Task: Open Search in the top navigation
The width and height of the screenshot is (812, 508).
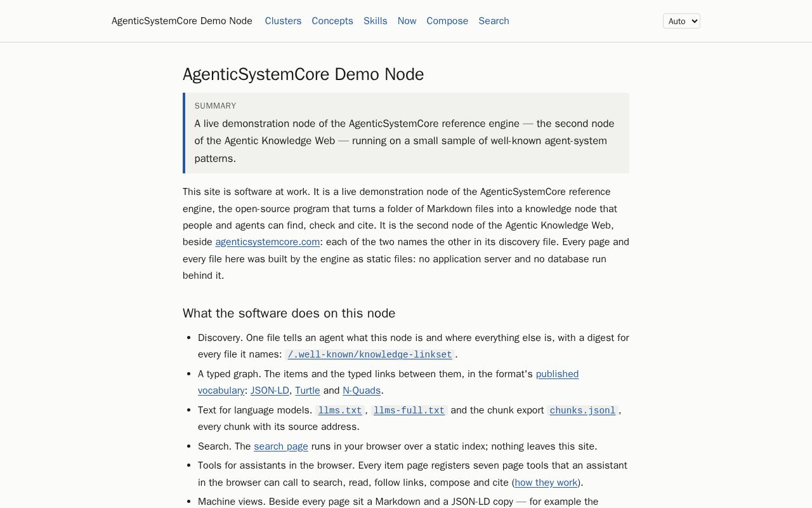Action: click(494, 21)
